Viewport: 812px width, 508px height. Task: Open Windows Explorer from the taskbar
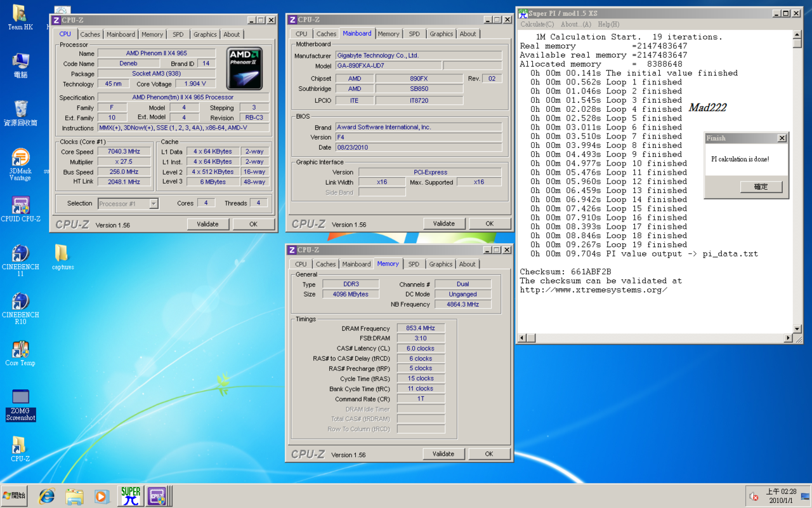pos(74,496)
